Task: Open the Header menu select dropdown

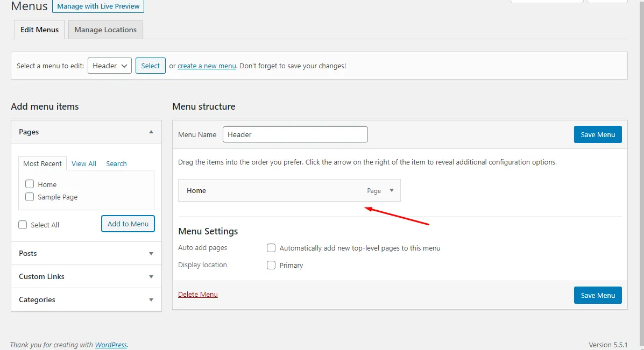Action: click(x=110, y=66)
